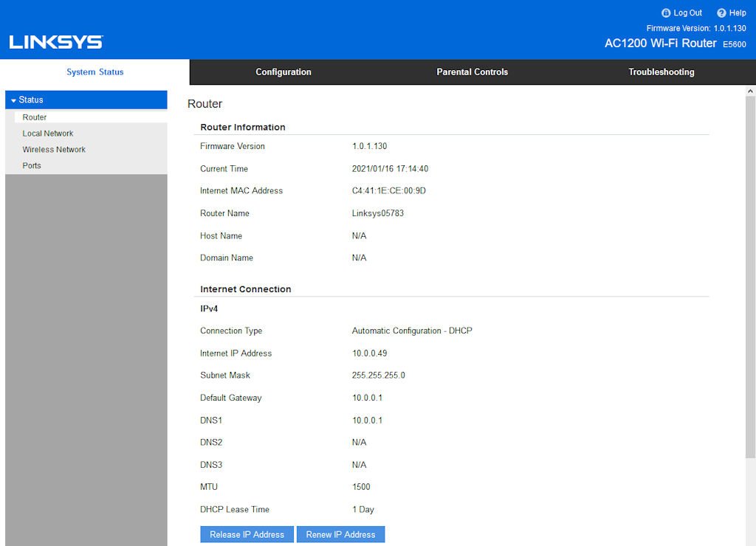Image resolution: width=756 pixels, height=546 pixels.
Task: Click Release IP Address button
Action: point(247,534)
